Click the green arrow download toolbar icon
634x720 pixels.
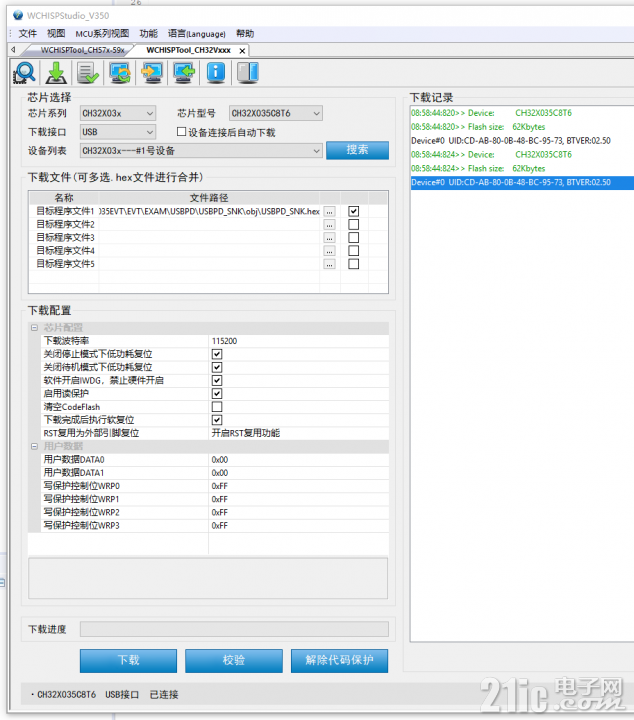point(56,73)
